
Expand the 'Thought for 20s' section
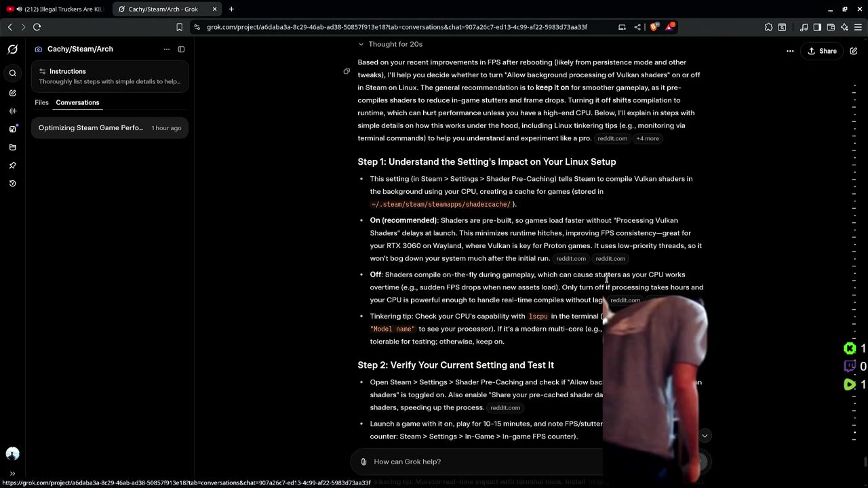(391, 44)
